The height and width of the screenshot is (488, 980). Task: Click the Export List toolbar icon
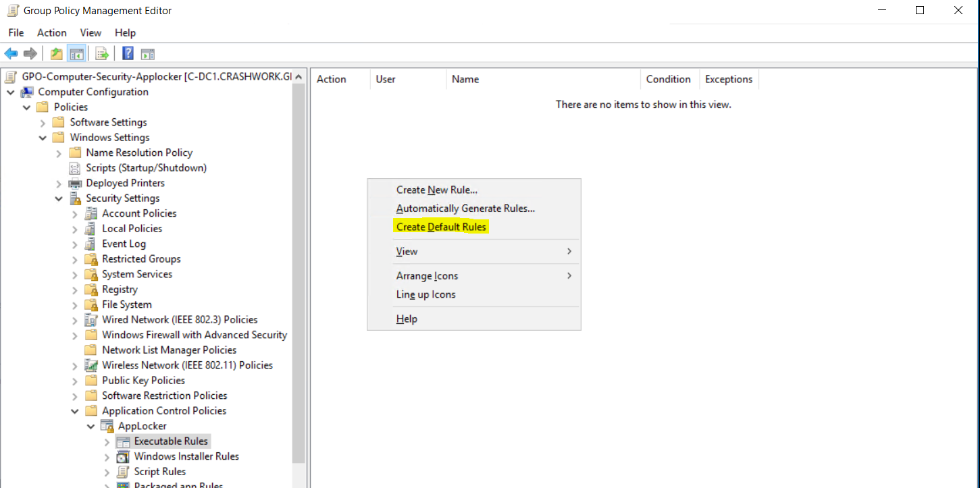click(x=102, y=53)
